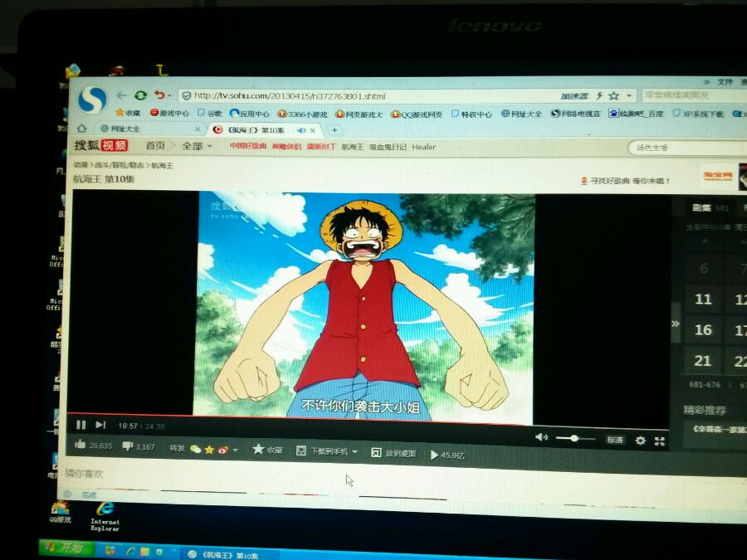Open 网络电视直 bookmark
The width and height of the screenshot is (747, 560).
(575, 114)
